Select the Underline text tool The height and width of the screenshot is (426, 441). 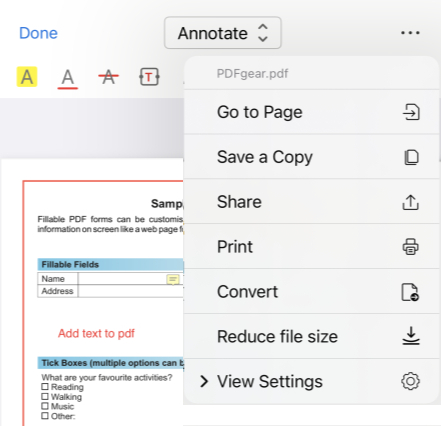(x=68, y=78)
